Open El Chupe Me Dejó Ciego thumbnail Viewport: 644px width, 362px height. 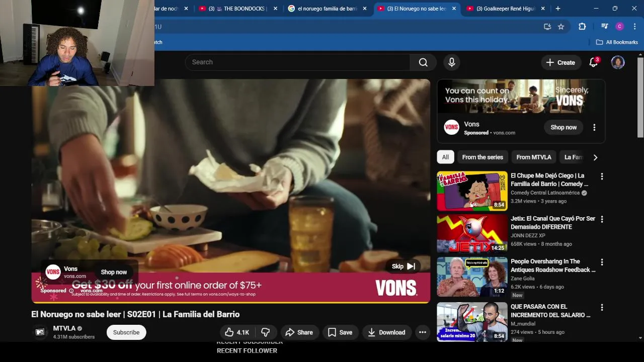click(x=472, y=191)
